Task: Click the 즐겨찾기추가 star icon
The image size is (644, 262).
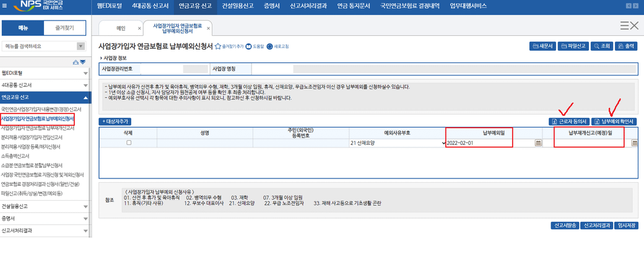Action: [x=218, y=46]
